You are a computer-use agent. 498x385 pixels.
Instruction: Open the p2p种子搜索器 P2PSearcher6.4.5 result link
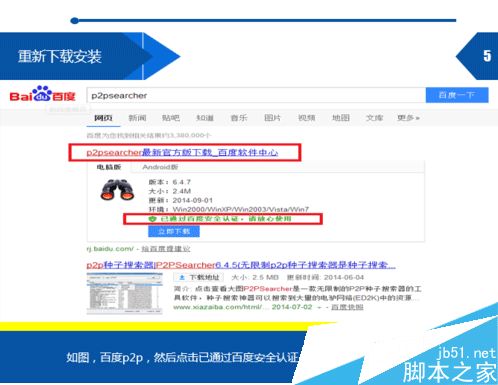pyautogui.click(x=241, y=265)
